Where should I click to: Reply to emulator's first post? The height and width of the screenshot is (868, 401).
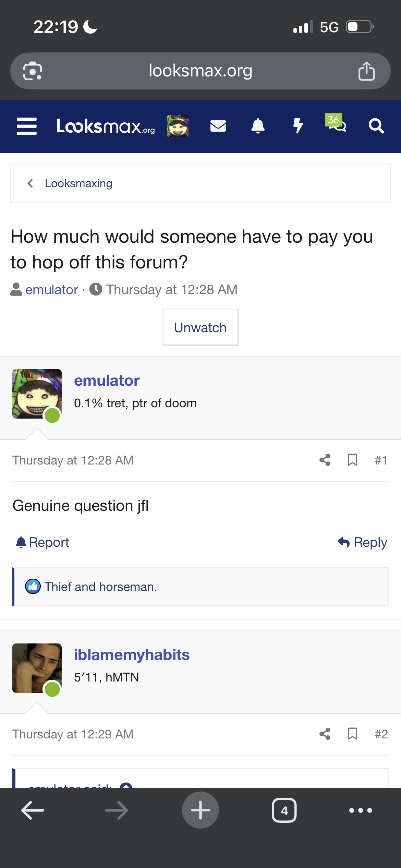pyautogui.click(x=362, y=542)
